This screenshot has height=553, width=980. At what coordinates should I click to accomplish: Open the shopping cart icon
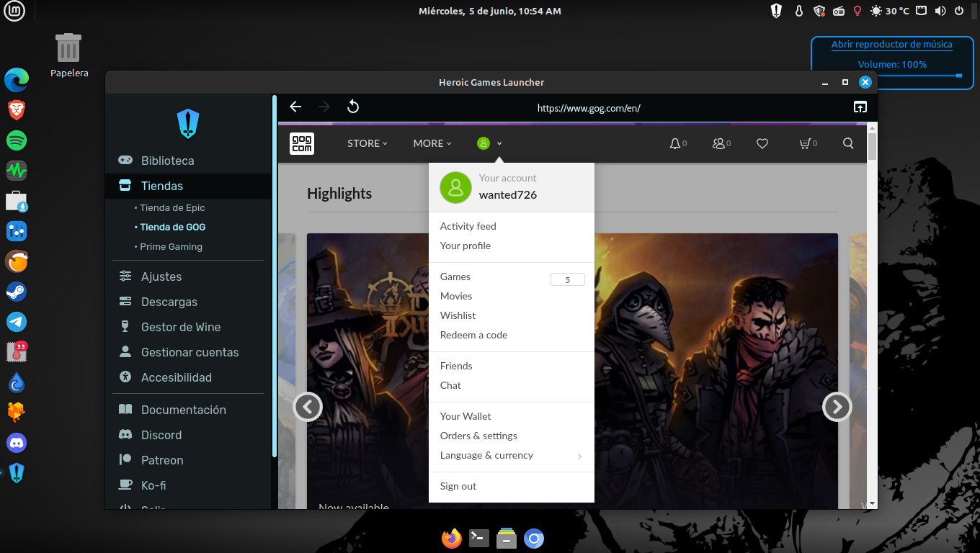[x=805, y=143]
